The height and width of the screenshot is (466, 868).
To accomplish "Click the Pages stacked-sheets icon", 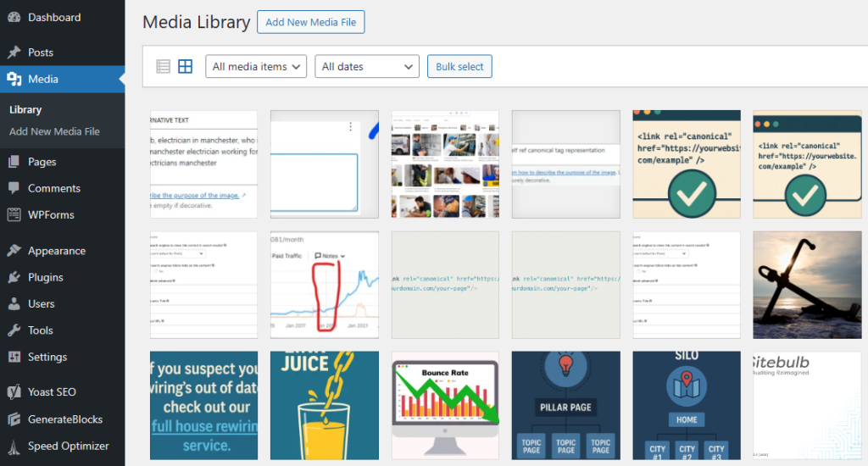I will 14,162.
